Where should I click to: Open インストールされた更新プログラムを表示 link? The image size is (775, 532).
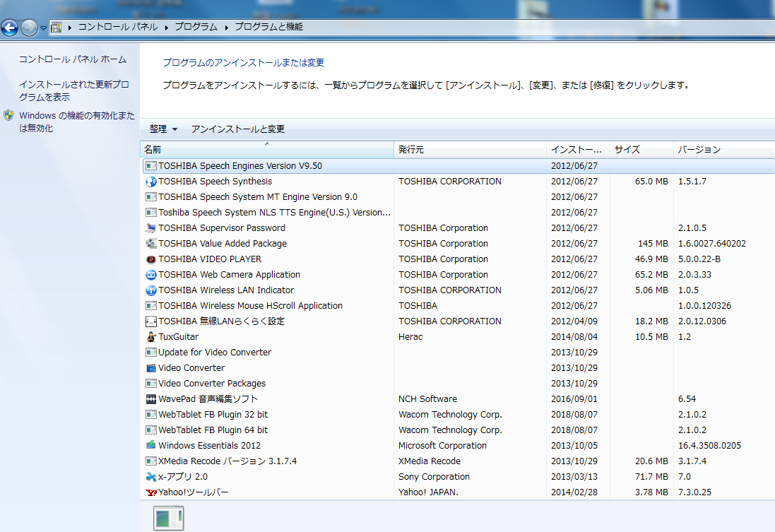click(73, 90)
